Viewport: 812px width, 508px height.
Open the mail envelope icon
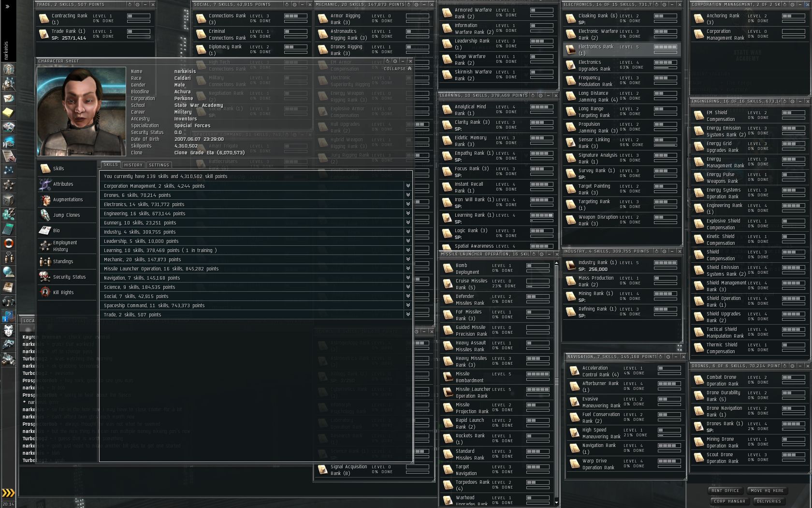point(8,98)
